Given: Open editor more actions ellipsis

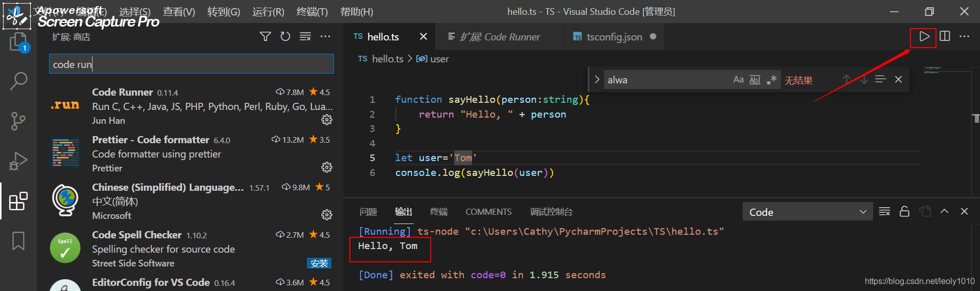Looking at the screenshot, I should (x=964, y=36).
